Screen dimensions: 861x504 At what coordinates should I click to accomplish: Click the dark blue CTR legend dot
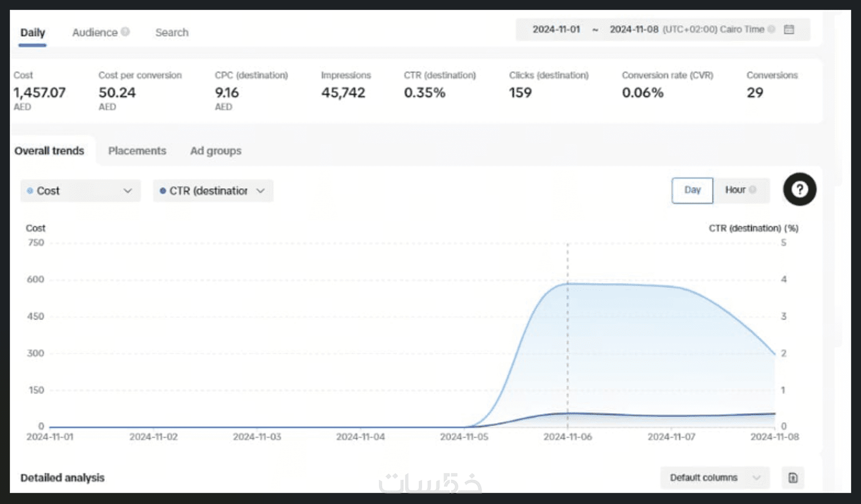(x=163, y=190)
